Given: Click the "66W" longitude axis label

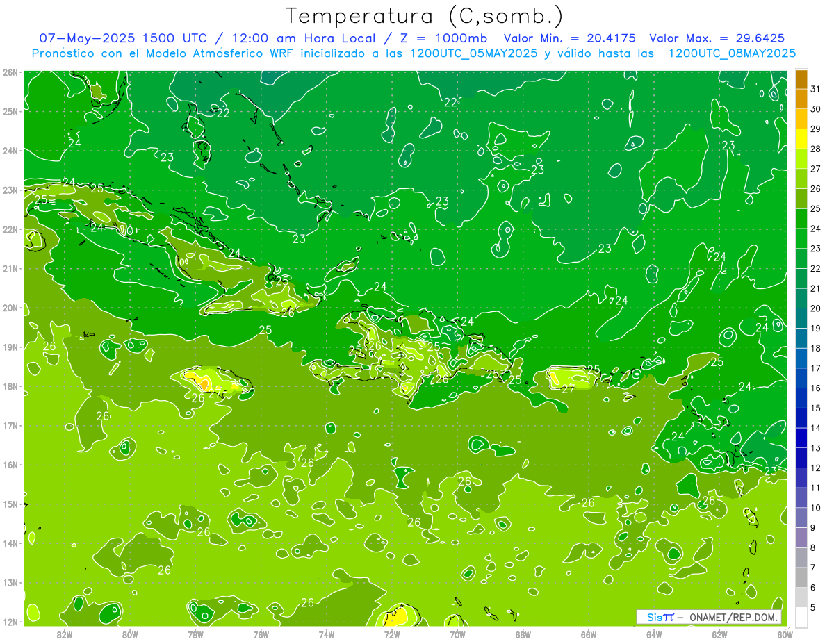Looking at the screenshot, I should pos(589,634).
